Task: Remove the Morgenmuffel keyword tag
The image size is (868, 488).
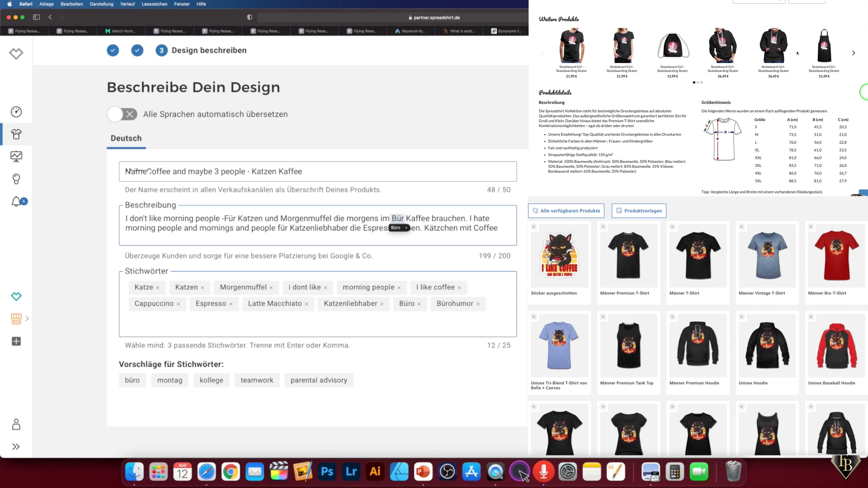Action: coord(271,288)
